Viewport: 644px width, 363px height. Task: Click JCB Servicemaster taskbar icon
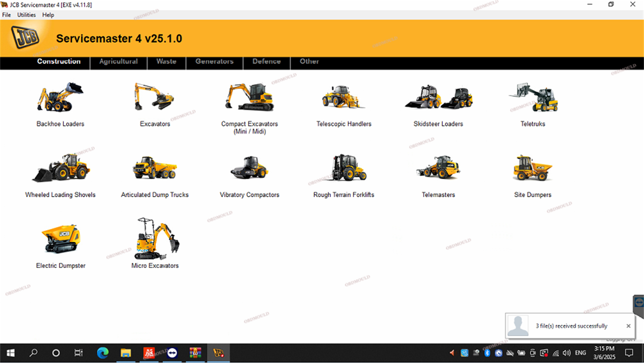point(218,353)
